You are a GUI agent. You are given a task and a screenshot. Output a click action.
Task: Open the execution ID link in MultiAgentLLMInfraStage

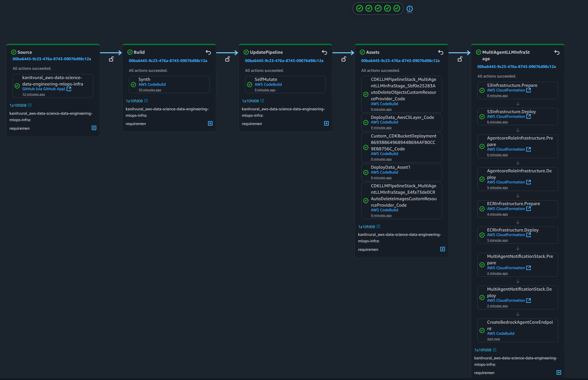click(516, 67)
